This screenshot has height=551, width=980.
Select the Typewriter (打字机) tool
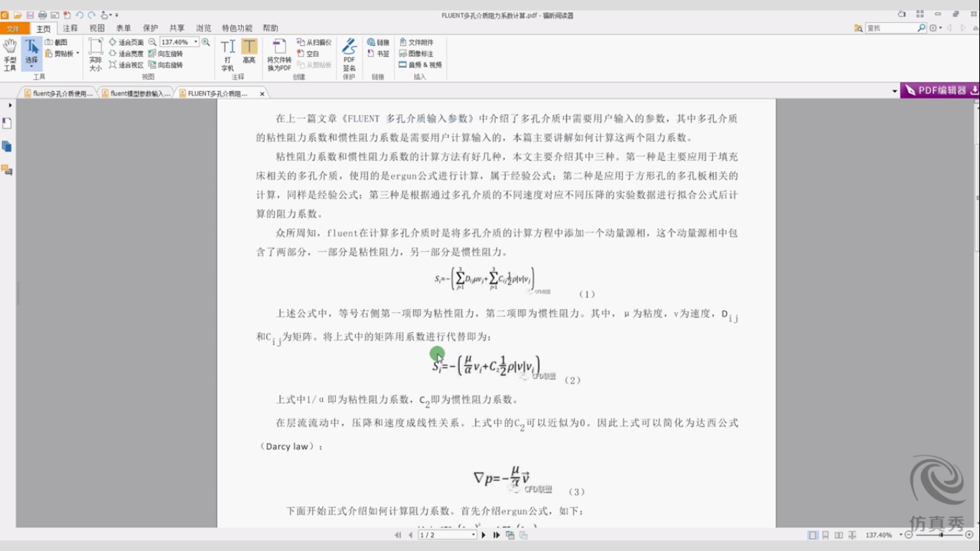click(227, 55)
